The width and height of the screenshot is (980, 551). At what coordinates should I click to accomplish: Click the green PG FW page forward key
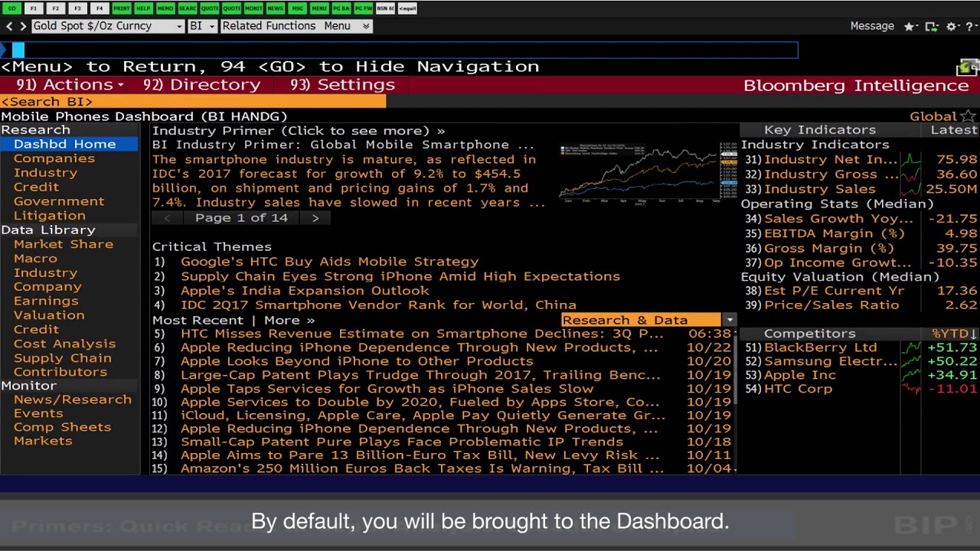point(363,8)
